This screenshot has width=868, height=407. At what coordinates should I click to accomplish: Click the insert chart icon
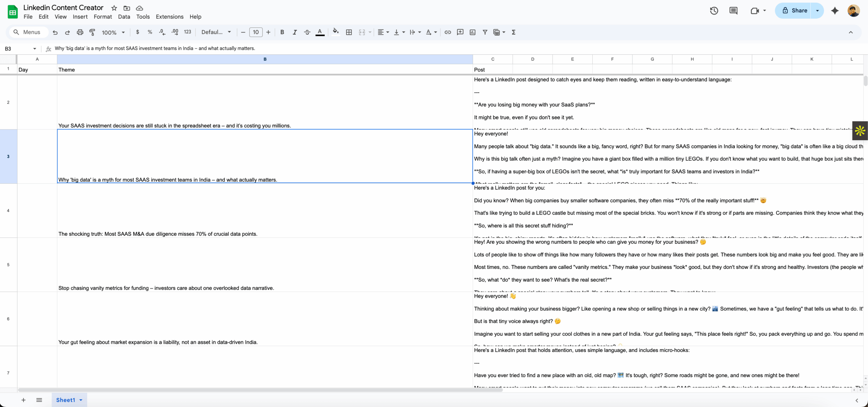coord(472,32)
